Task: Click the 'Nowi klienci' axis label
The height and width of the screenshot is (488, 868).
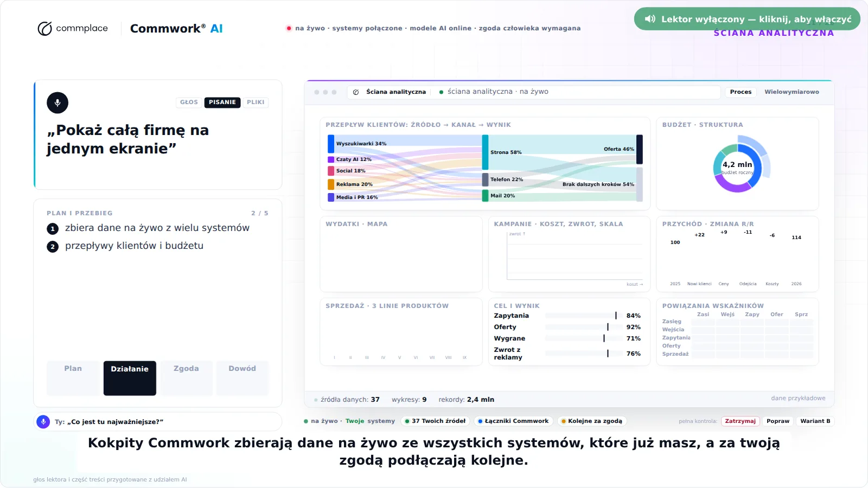Action: [x=699, y=284]
